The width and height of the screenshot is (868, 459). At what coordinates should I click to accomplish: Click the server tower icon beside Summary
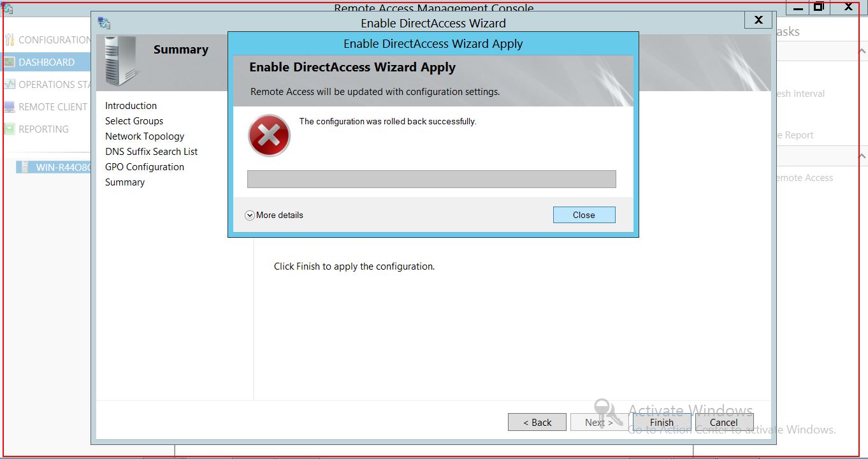tap(120, 61)
